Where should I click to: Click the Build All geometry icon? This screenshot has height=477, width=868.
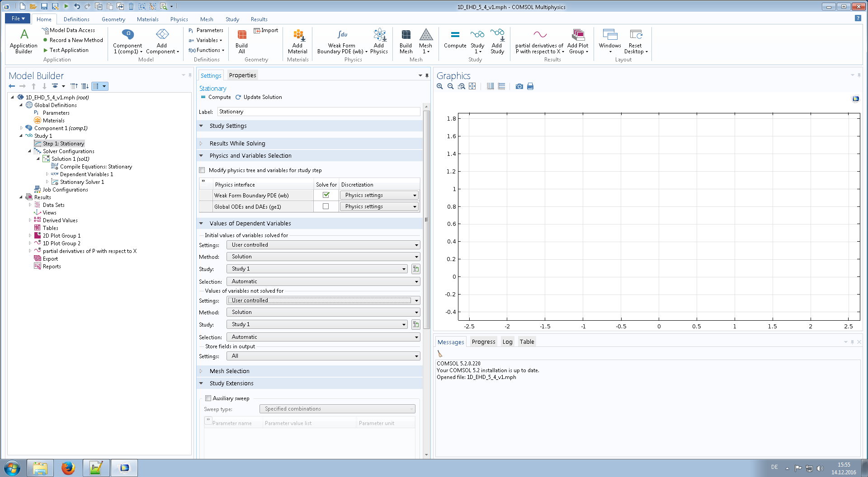pyautogui.click(x=242, y=41)
